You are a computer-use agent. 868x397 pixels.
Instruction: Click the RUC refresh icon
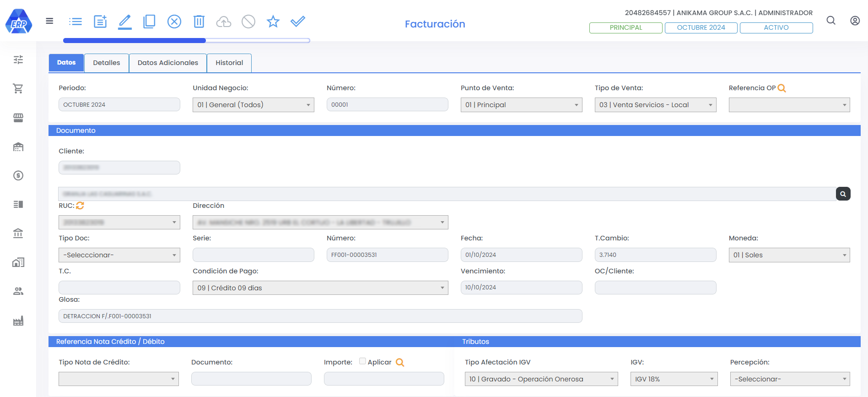pyautogui.click(x=80, y=206)
